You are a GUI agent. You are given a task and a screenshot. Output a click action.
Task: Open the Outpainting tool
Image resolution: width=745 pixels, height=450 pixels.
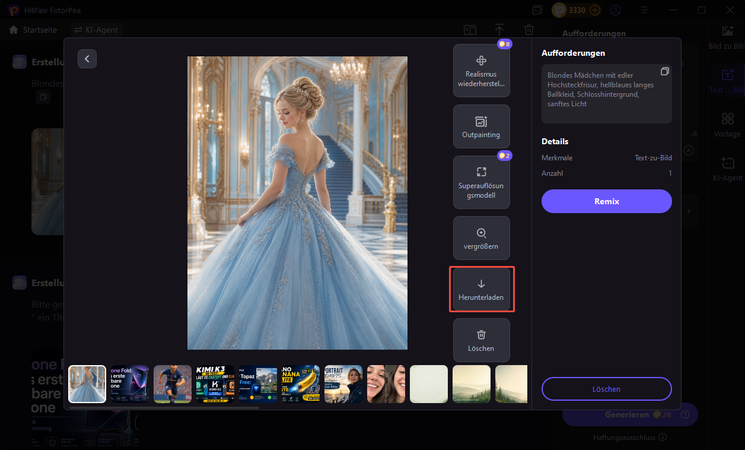(x=481, y=127)
